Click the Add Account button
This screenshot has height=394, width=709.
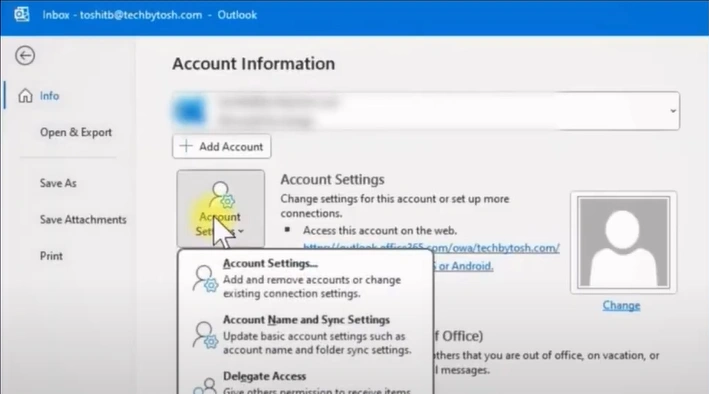pos(222,147)
